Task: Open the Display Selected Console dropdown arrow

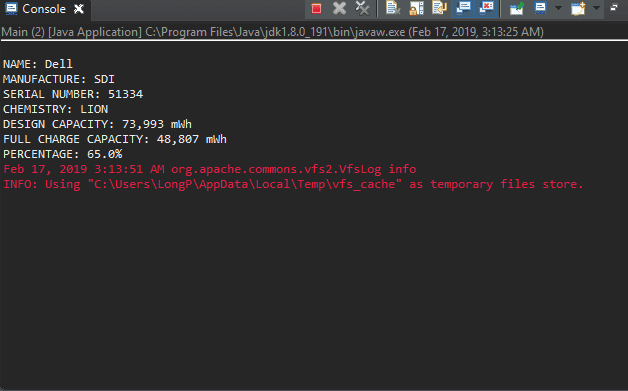Action: click(558, 8)
